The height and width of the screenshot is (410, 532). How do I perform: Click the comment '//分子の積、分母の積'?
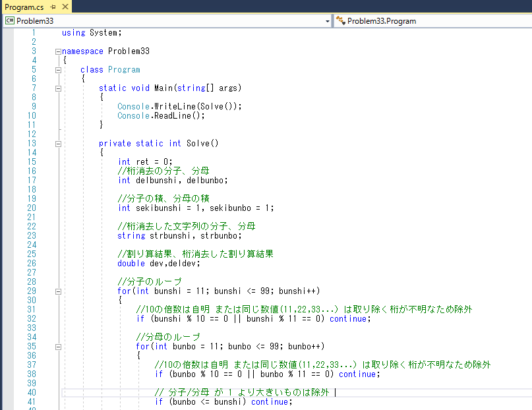click(163, 198)
